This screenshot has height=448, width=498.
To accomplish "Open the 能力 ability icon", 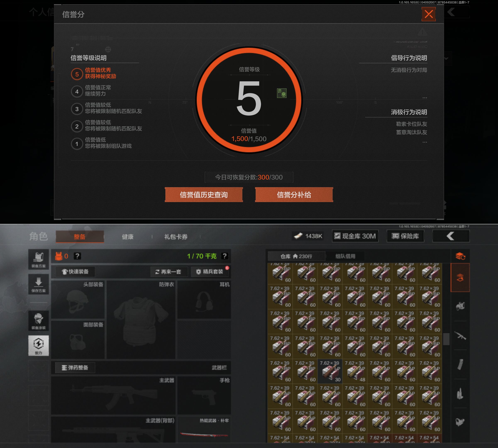I will click(x=39, y=345).
